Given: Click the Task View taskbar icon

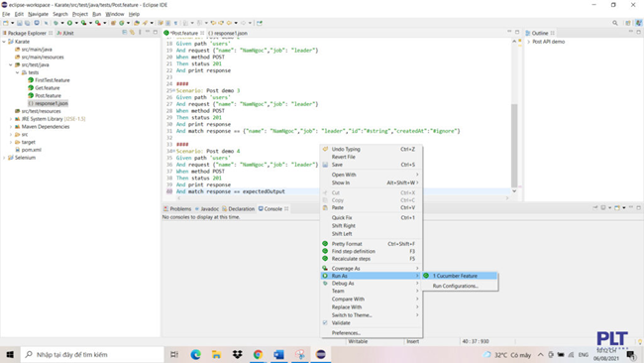Looking at the screenshot, I should coord(174,354).
